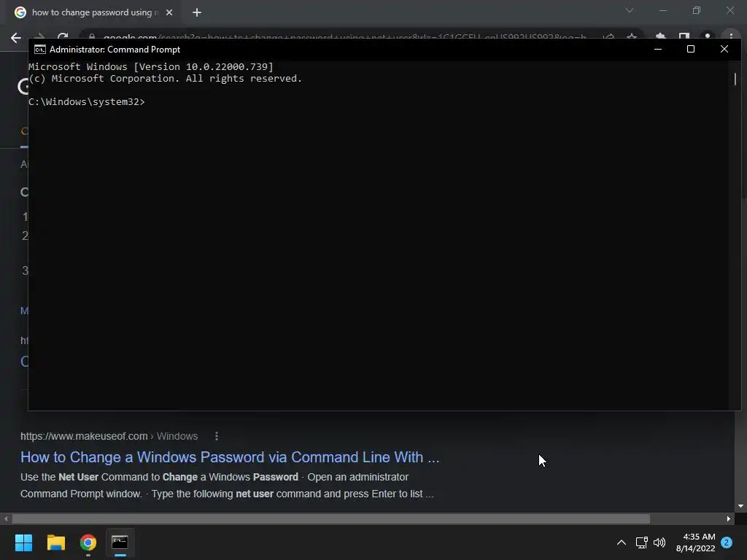The height and width of the screenshot is (560, 747).
Task: Open File Explorer from the taskbar
Action: coord(55,542)
